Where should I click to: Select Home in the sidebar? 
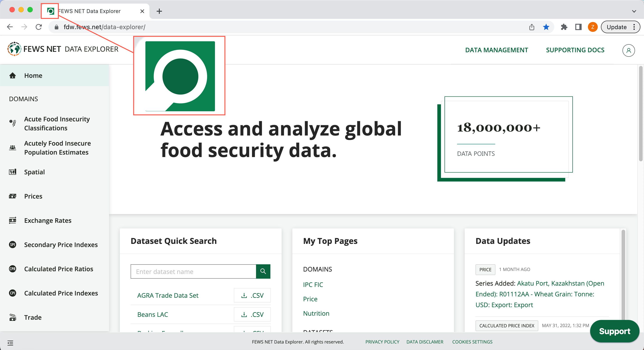pyautogui.click(x=33, y=76)
